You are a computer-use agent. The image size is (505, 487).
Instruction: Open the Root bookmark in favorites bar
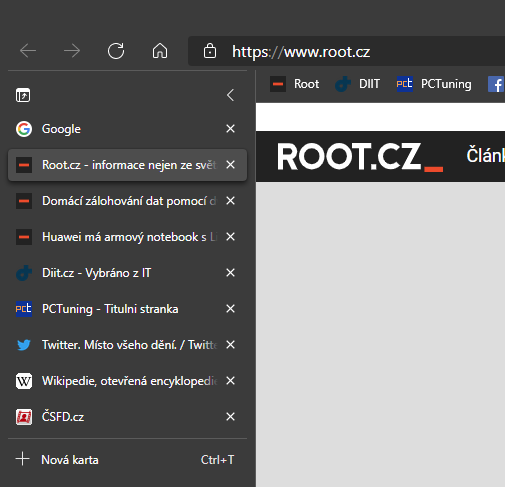[294, 84]
